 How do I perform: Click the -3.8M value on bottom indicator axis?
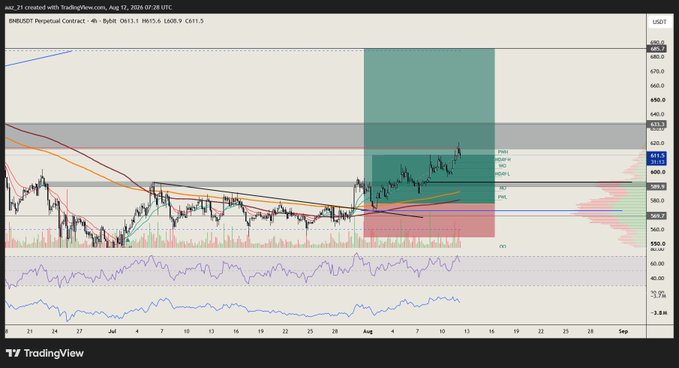(x=659, y=313)
